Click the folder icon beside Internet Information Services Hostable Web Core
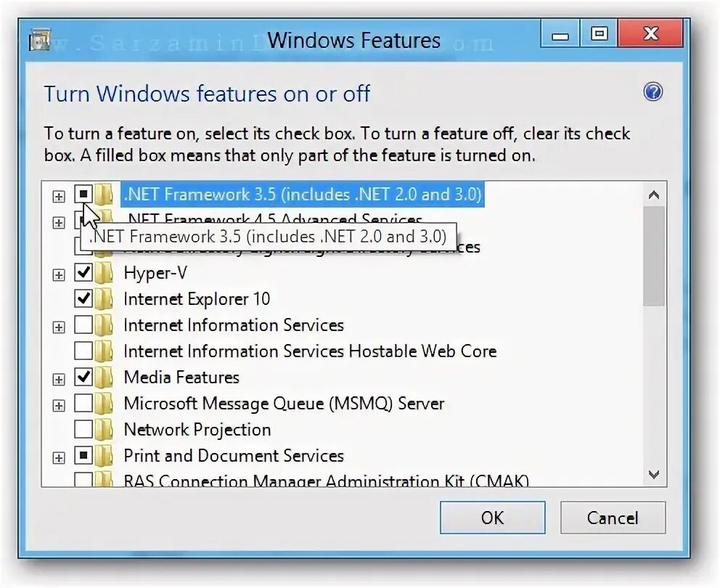This screenshot has height=588, width=720. tap(105, 351)
